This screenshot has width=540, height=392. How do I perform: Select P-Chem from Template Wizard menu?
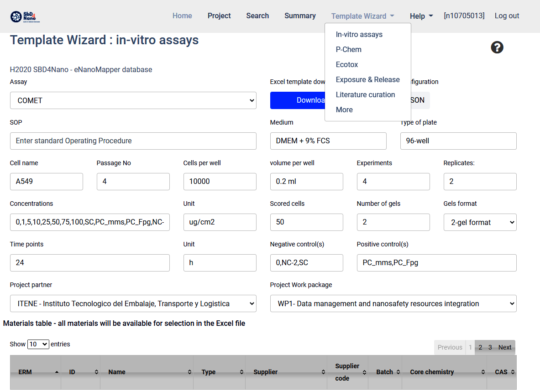348,49
